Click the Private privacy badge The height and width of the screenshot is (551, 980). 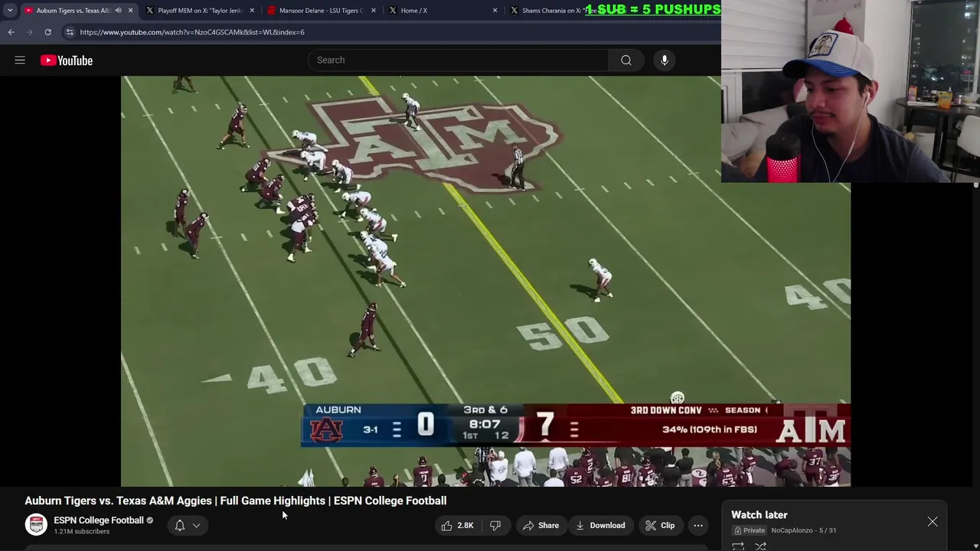point(750,530)
